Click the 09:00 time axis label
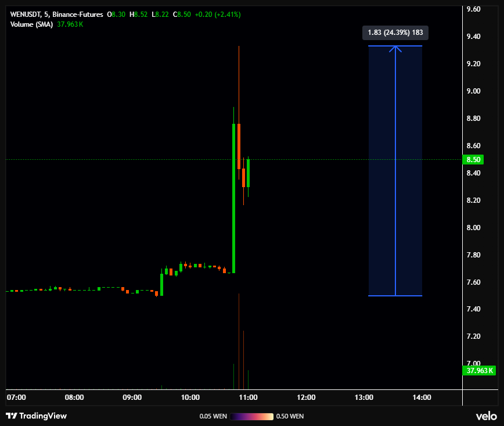This screenshot has width=504, height=426. 132,398
